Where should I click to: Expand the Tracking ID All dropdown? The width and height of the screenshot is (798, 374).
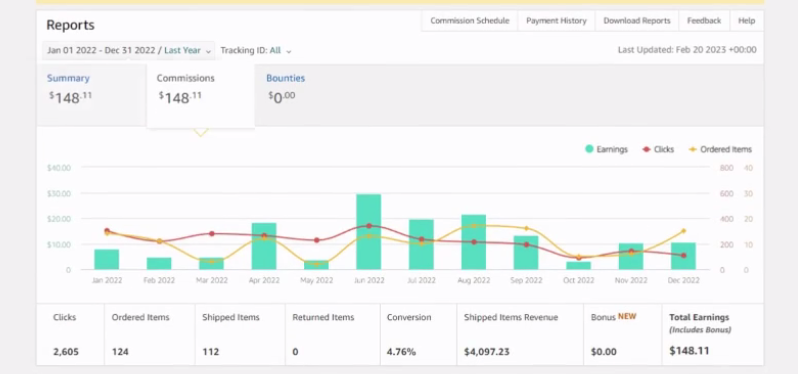tap(256, 50)
